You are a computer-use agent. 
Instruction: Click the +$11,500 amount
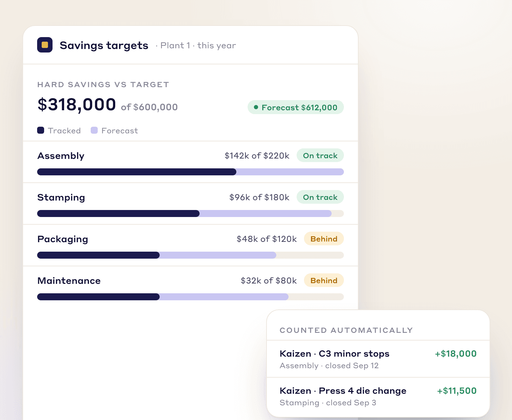(x=457, y=391)
